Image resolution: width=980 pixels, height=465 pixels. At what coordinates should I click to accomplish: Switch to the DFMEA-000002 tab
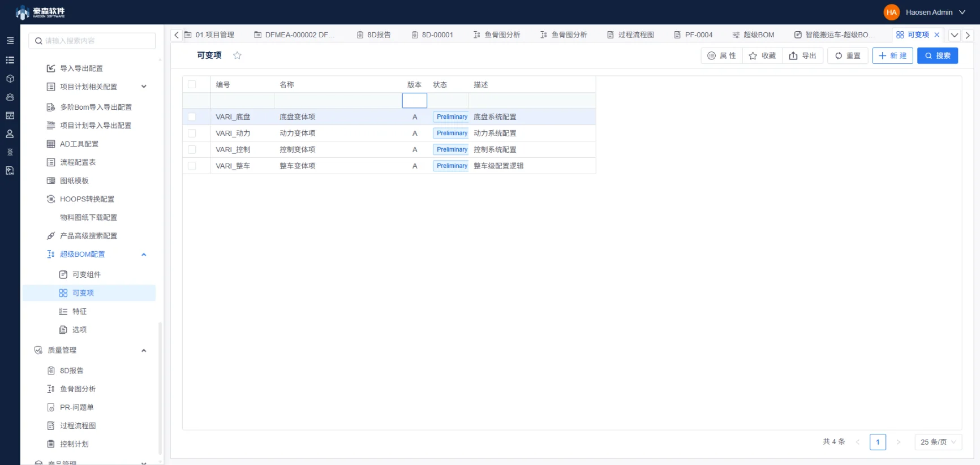(295, 35)
